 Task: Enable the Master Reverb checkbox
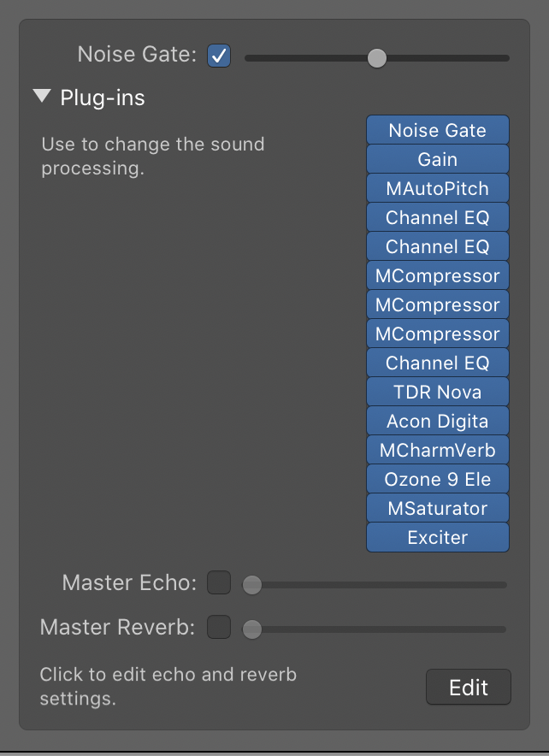click(x=219, y=628)
